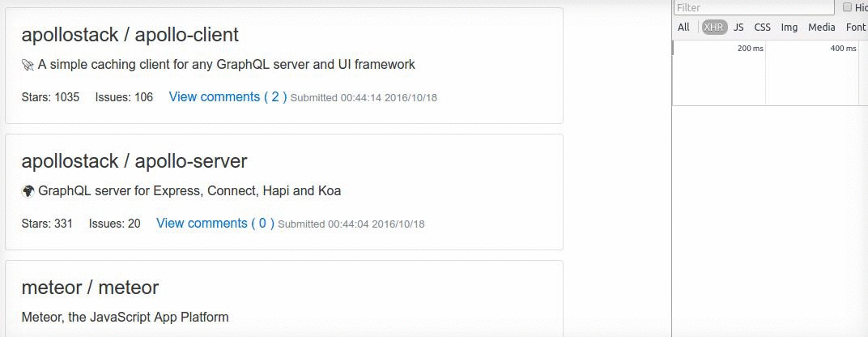Open meteor / meteor repository title
Viewport: 868px width, 337px height.
point(90,288)
